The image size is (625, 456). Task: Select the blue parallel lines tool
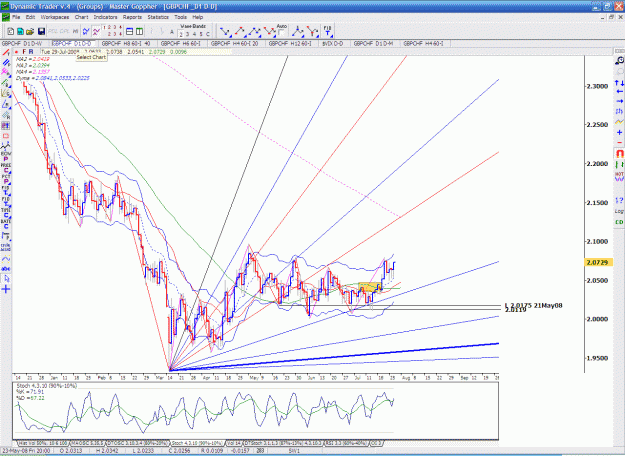pyautogui.click(x=6, y=63)
